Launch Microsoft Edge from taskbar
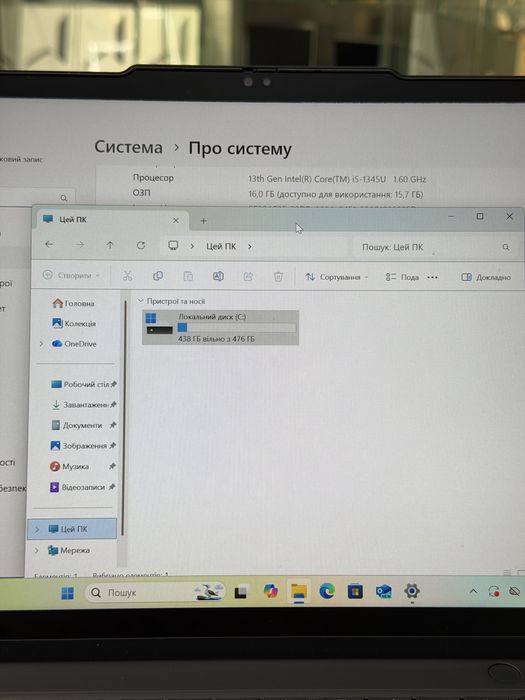The width and height of the screenshot is (525, 700). click(x=327, y=592)
